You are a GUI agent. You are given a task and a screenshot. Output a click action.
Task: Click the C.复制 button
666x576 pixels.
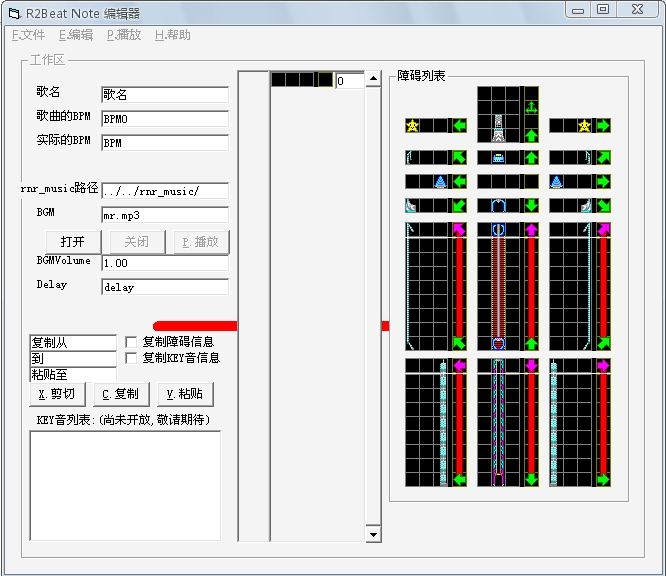coord(121,394)
